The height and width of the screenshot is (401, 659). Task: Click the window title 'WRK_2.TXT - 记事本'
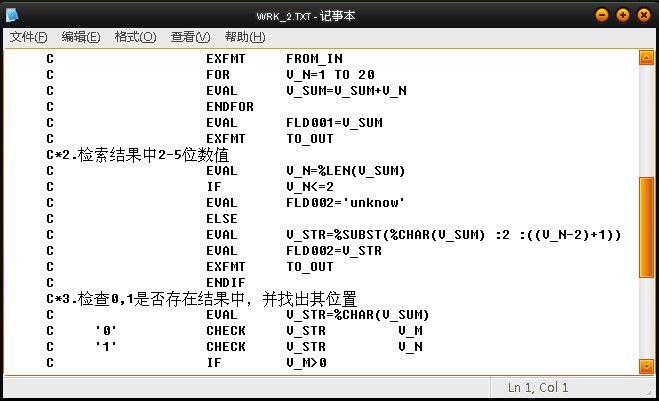[x=306, y=16]
